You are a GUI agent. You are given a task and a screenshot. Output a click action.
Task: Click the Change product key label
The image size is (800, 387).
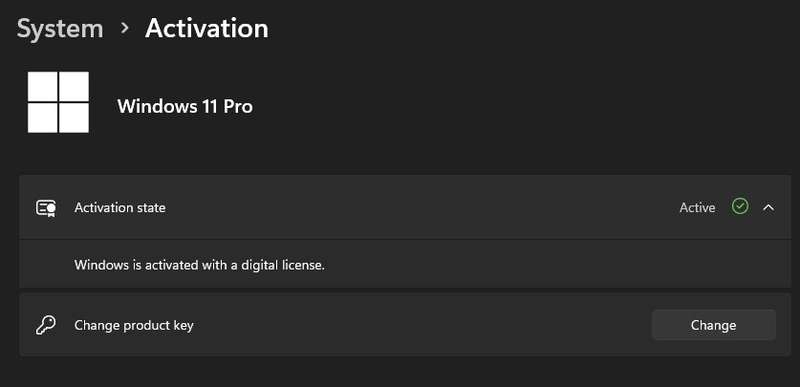click(134, 325)
